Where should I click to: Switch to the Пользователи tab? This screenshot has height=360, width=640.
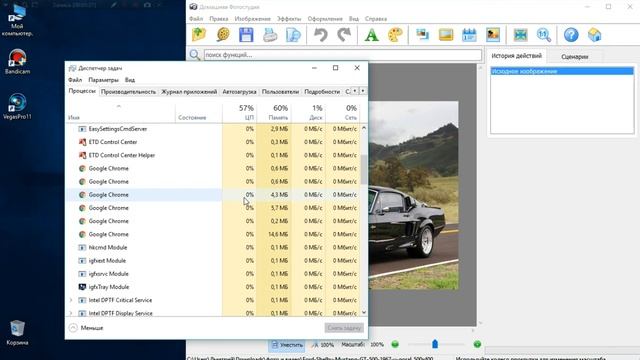point(280,92)
